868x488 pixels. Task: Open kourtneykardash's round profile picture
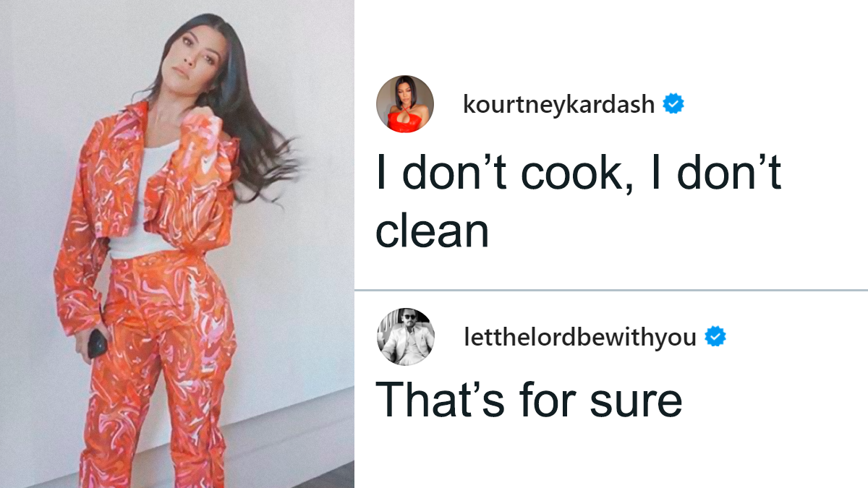pyautogui.click(x=404, y=104)
